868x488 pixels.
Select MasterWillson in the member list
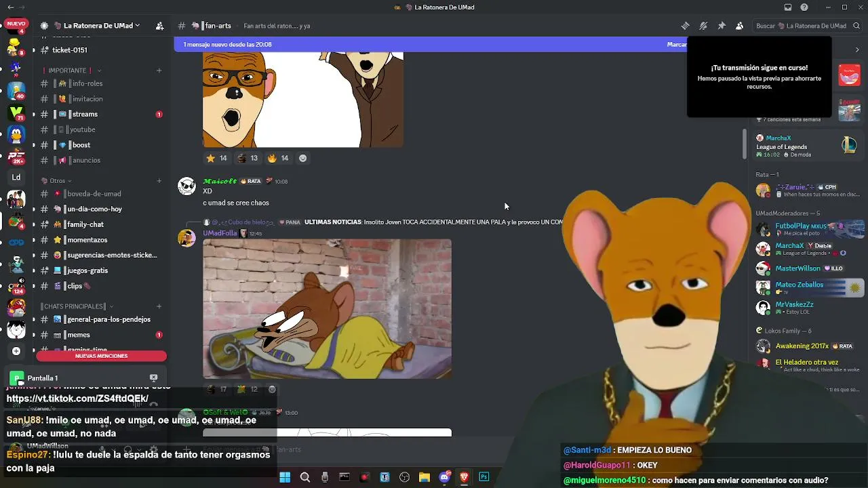click(x=810, y=268)
